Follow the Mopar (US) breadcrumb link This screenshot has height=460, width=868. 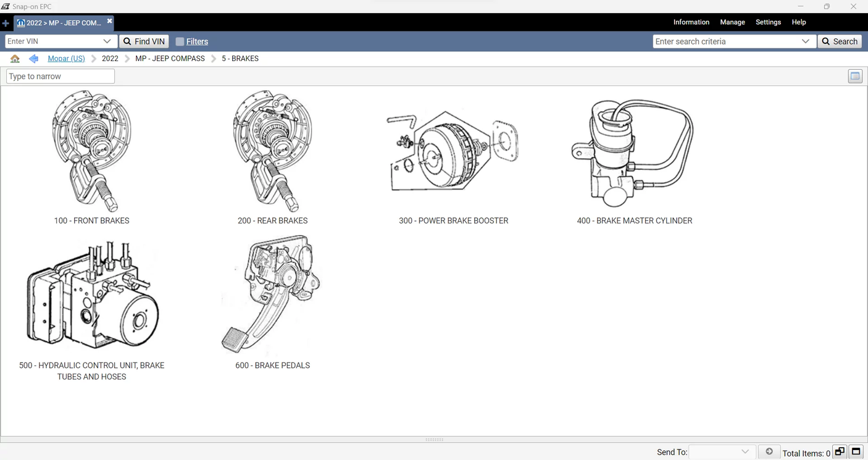coord(66,58)
